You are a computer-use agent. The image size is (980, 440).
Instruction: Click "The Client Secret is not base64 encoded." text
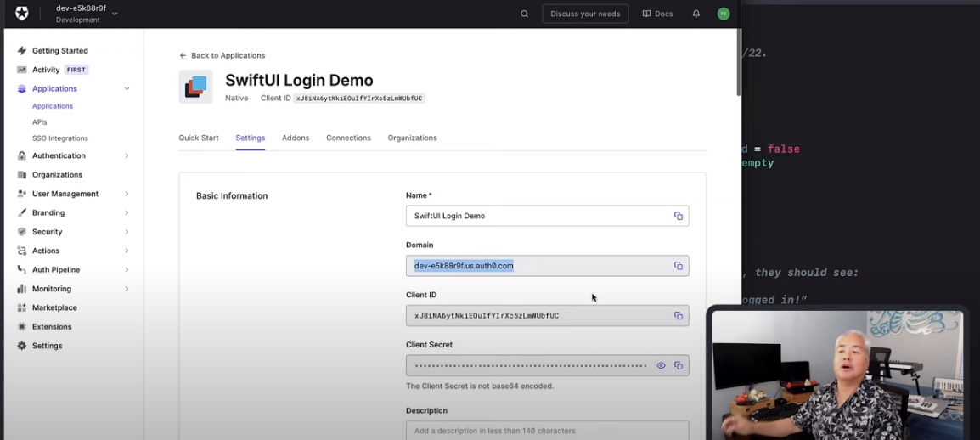point(480,386)
